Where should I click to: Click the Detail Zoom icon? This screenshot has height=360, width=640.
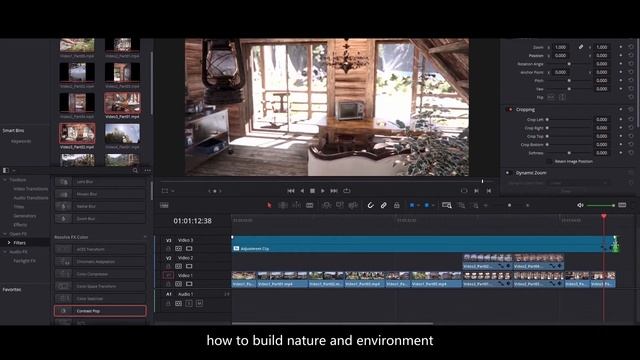pos(461,205)
